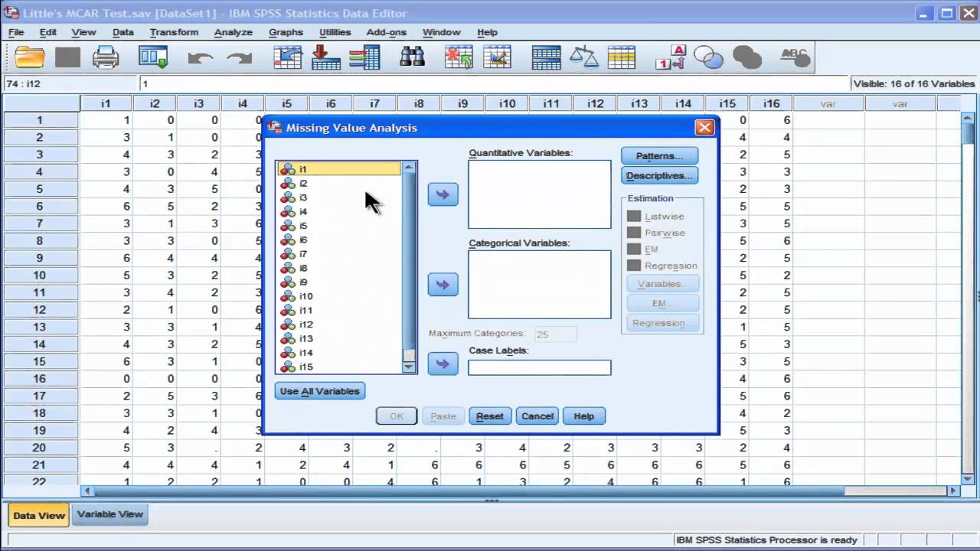The height and width of the screenshot is (551, 980).
Task: Move variable to Case Labels arrow
Action: [x=443, y=363]
